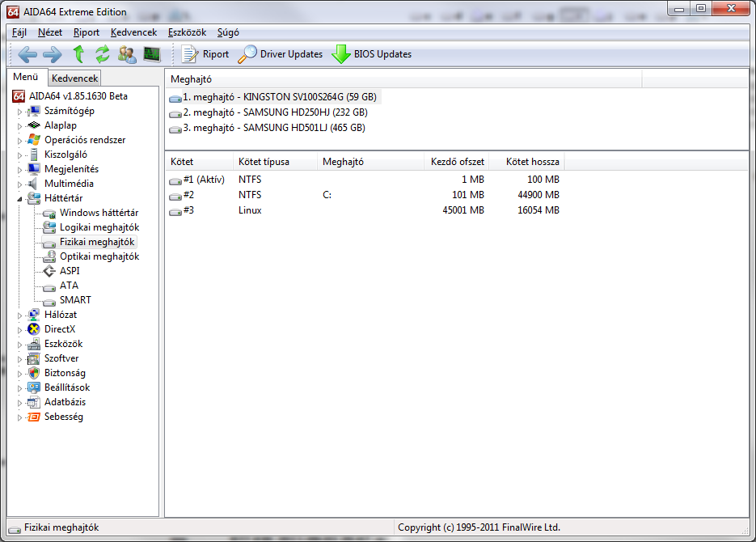The image size is (756, 542).
Task: Select the Szoftver icon
Action: tap(34, 358)
